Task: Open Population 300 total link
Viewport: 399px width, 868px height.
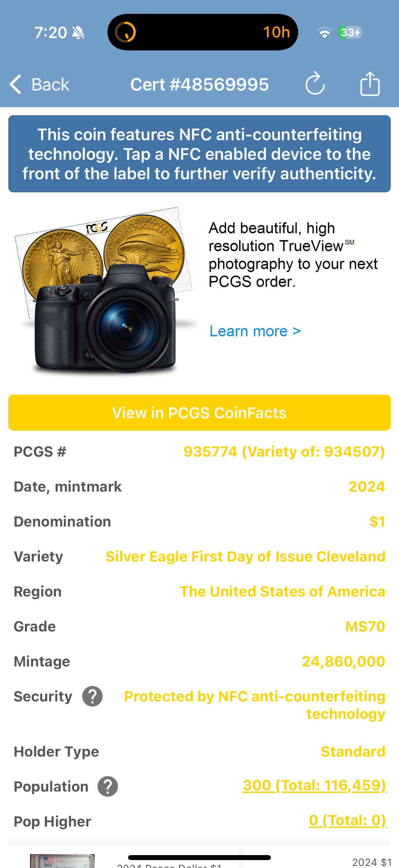Action: pyautogui.click(x=315, y=786)
